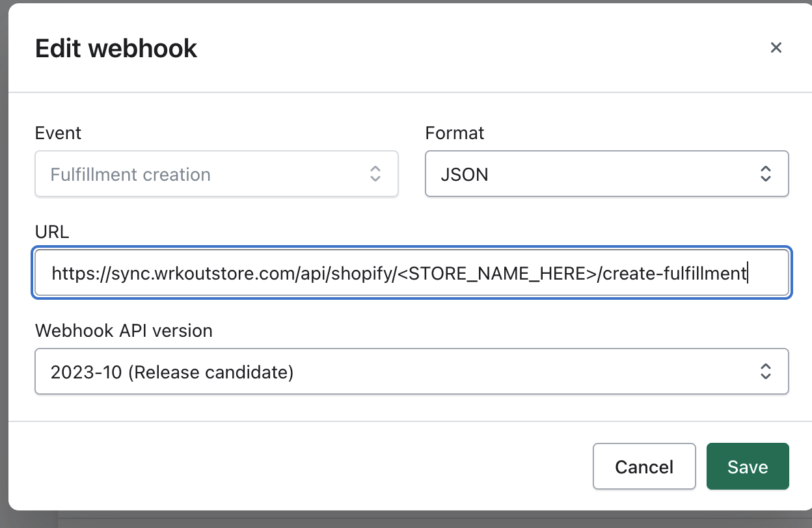Click the API version chevron arrows
This screenshot has height=528, width=812.
(x=766, y=371)
